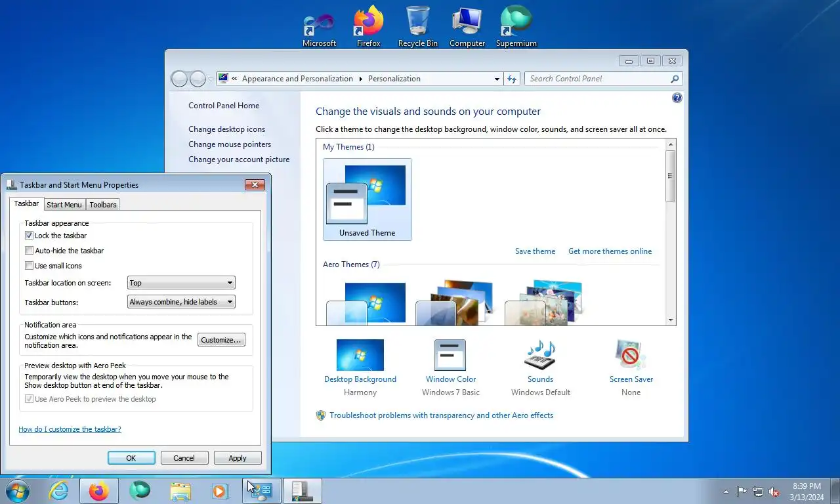Open Sounds settings icon

(x=540, y=354)
